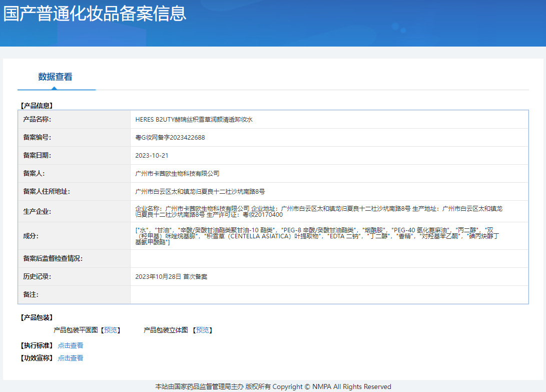Click the 国产普通化妆品备案信息 page title
The height and width of the screenshot is (392, 546).
click(95, 14)
